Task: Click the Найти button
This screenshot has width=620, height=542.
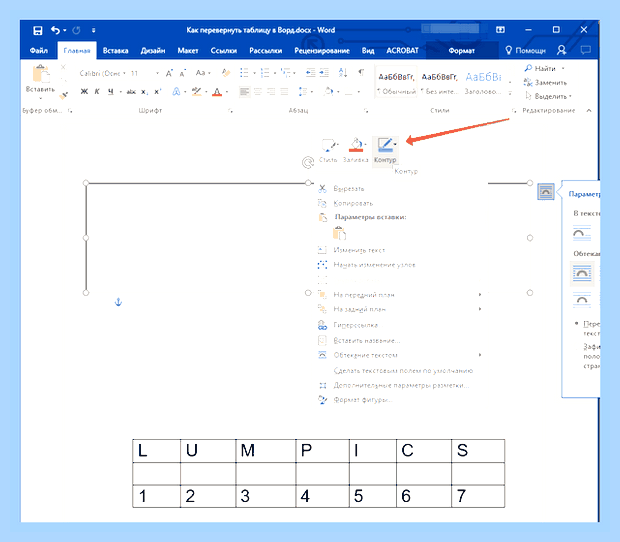Action: 544,68
